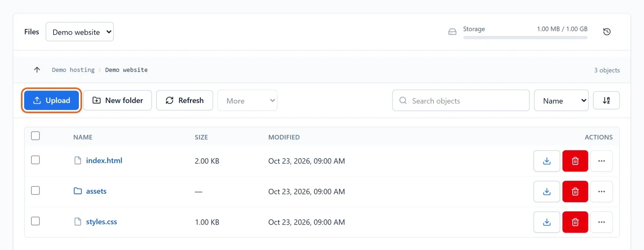
Task: Click the 1.00 MB / 1.00 GB text
Action: pos(562,29)
